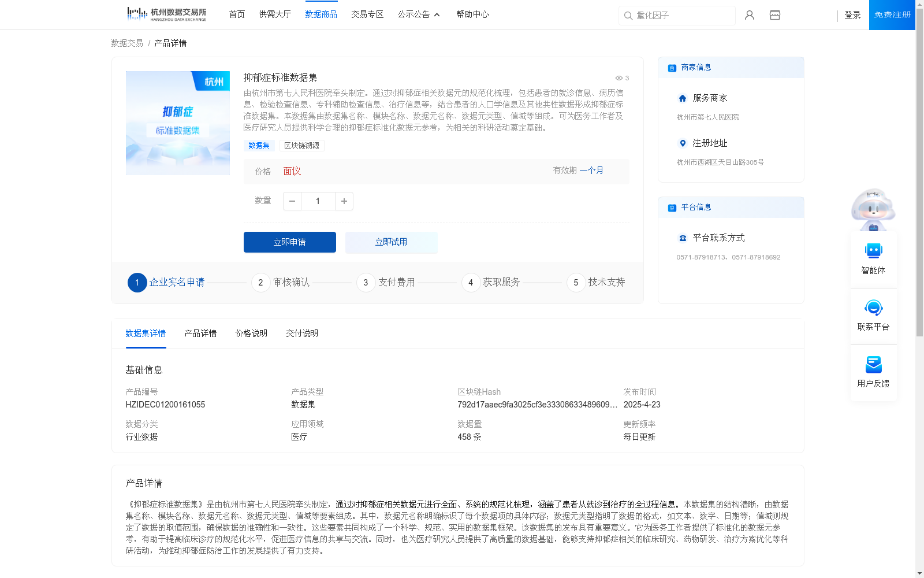Open the 交付说明 tab
Screen dimensions: 924x578
point(301,334)
